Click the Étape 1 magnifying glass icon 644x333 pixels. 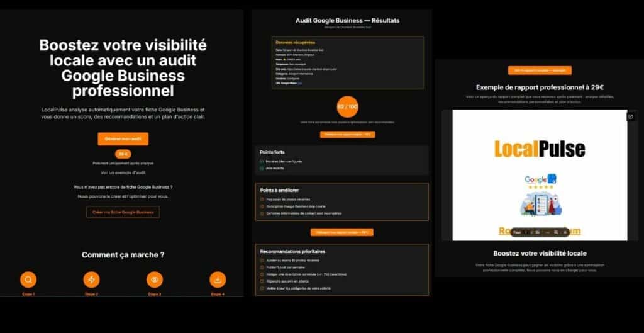28,279
